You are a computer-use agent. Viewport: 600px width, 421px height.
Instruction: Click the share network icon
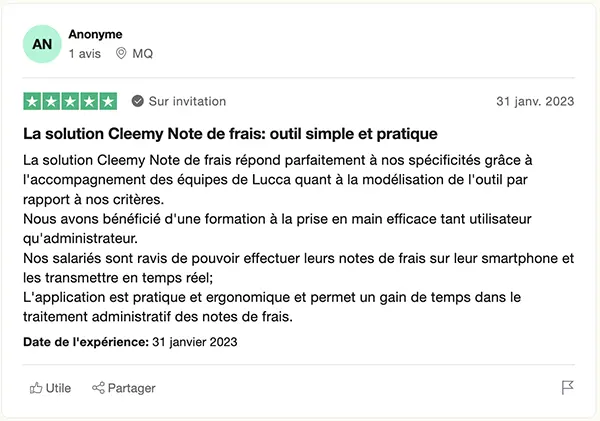point(98,388)
